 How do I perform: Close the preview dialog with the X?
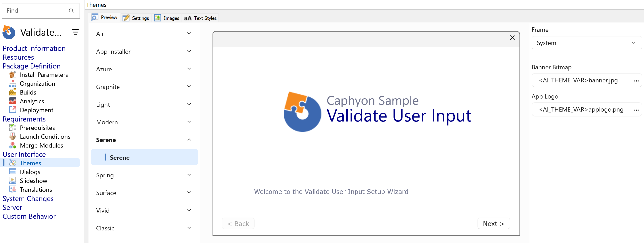(x=512, y=38)
